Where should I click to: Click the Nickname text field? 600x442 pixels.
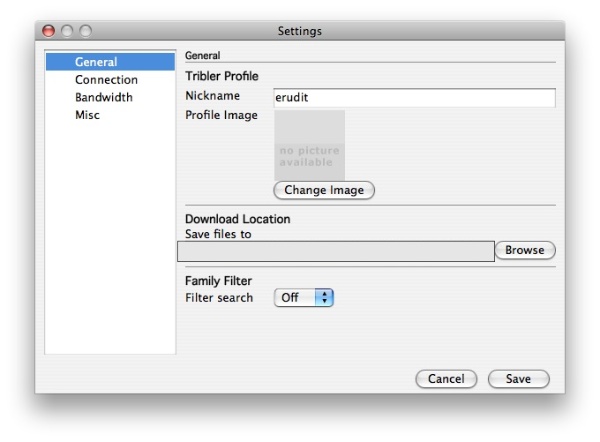coord(414,98)
